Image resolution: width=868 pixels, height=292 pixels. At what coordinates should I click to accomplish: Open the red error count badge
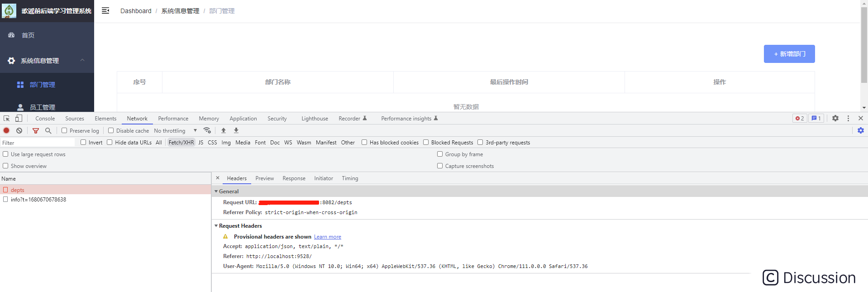point(800,118)
